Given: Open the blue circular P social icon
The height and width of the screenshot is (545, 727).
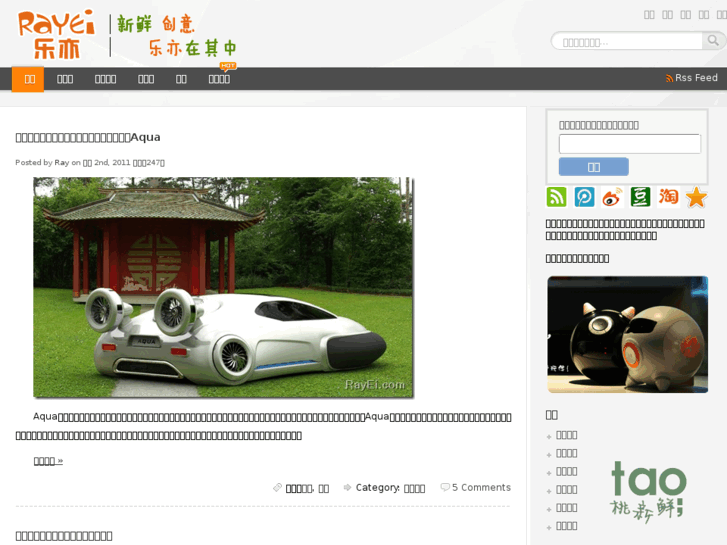Looking at the screenshot, I should [x=584, y=197].
